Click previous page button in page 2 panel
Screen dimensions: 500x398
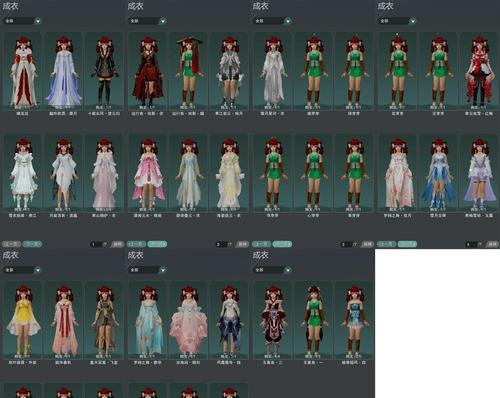[136, 244]
